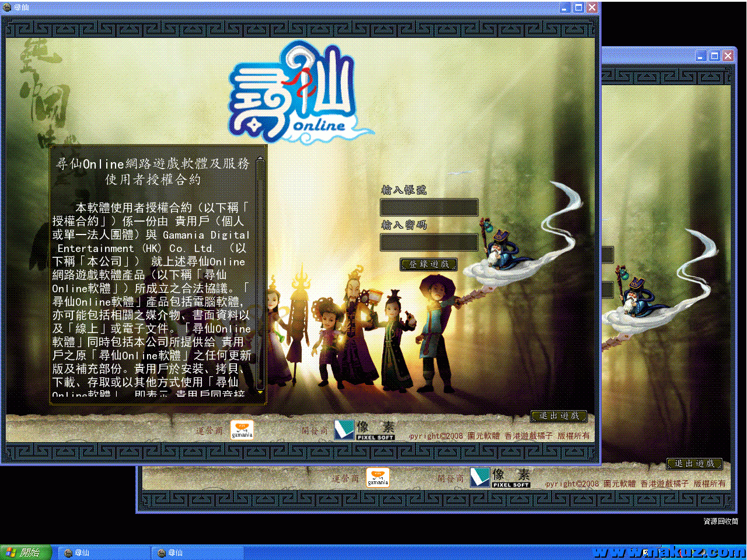Image resolution: width=747 pixels, height=560 pixels.
Task: Open the 開始 Start button
Action: point(26,552)
